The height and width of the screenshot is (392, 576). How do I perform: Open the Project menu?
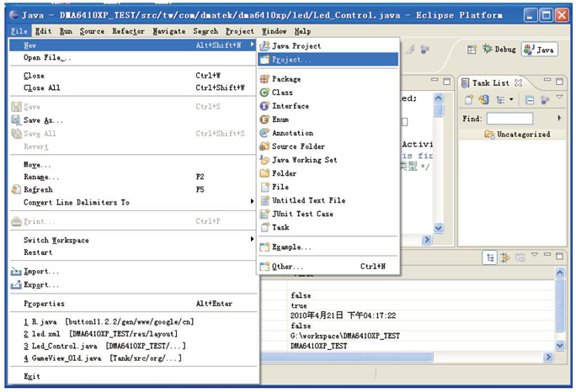(x=239, y=31)
